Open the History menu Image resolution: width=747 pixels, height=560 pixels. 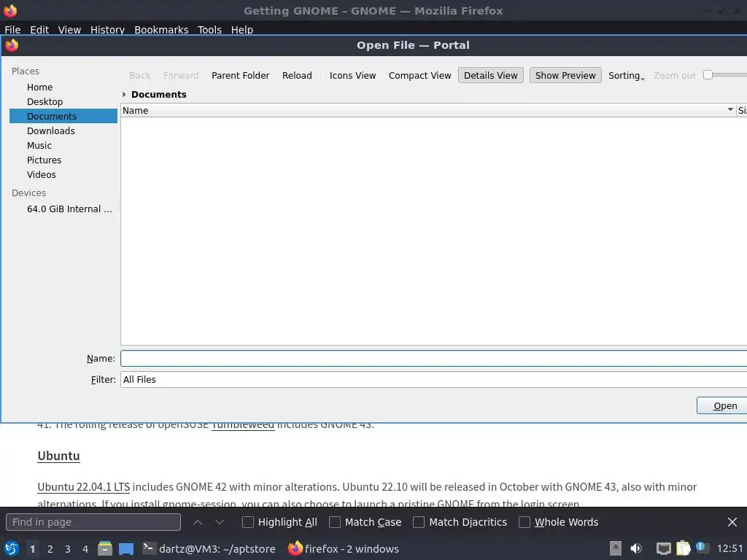click(x=107, y=29)
